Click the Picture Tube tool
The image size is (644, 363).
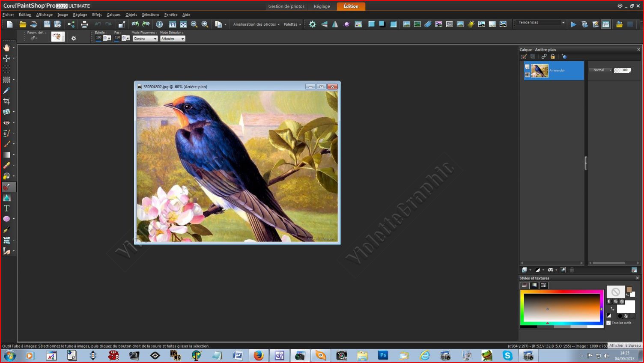(x=6, y=187)
